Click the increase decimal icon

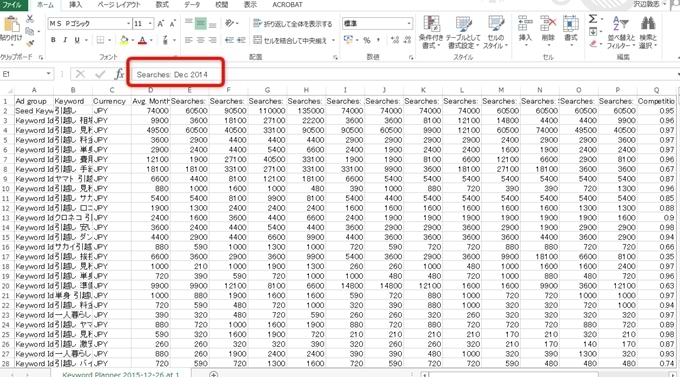394,40
